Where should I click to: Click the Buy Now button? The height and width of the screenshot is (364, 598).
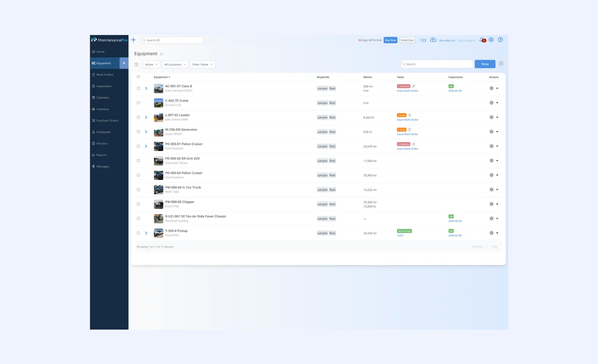[x=391, y=40]
